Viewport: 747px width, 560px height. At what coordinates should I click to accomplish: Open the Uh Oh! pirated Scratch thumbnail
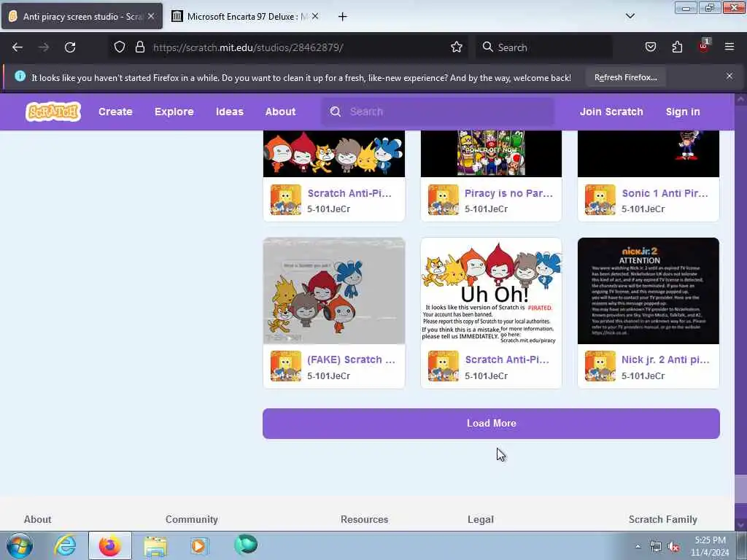point(491,290)
